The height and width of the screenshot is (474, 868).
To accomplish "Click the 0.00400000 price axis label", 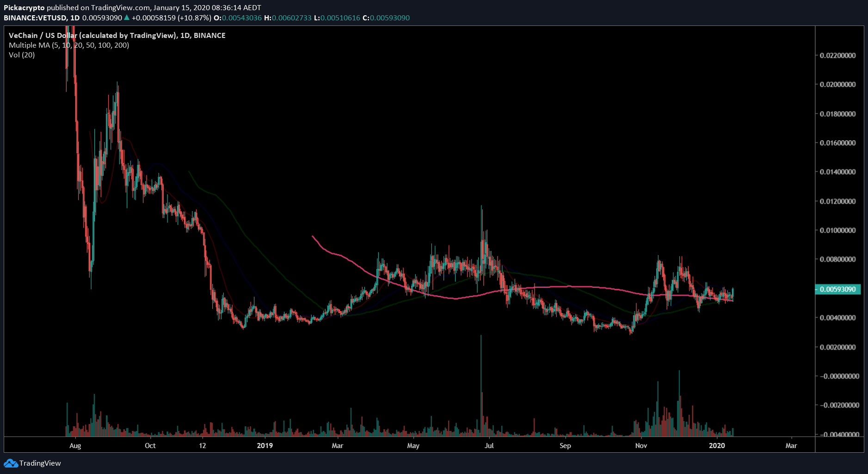I will (837, 318).
